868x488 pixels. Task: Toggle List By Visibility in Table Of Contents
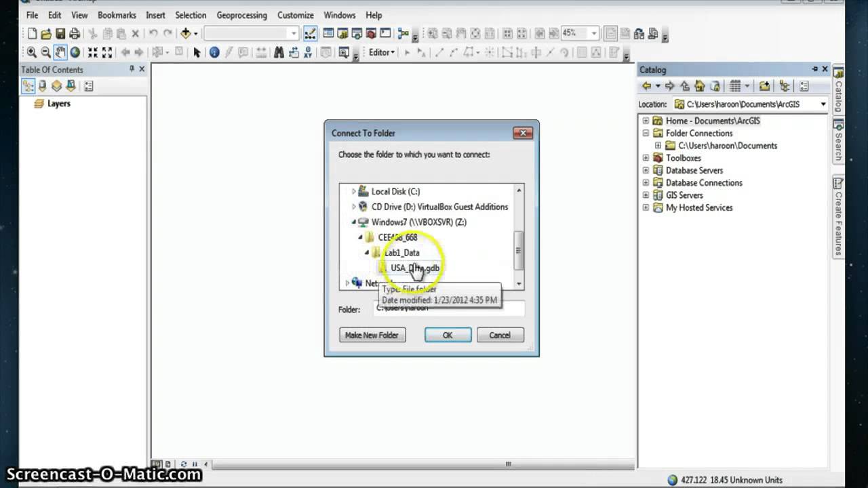pos(56,86)
